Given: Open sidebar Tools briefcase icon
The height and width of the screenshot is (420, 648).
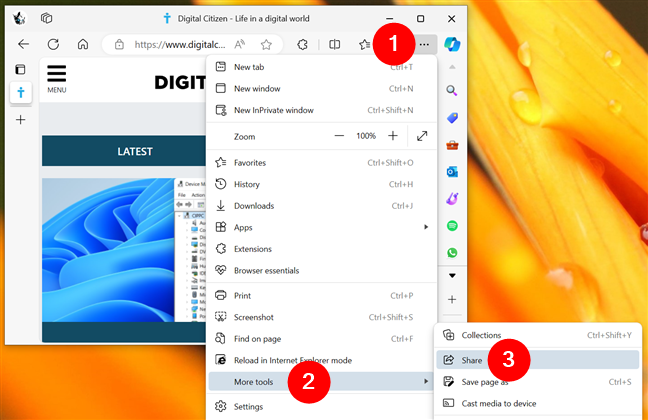Looking at the screenshot, I should (452, 145).
